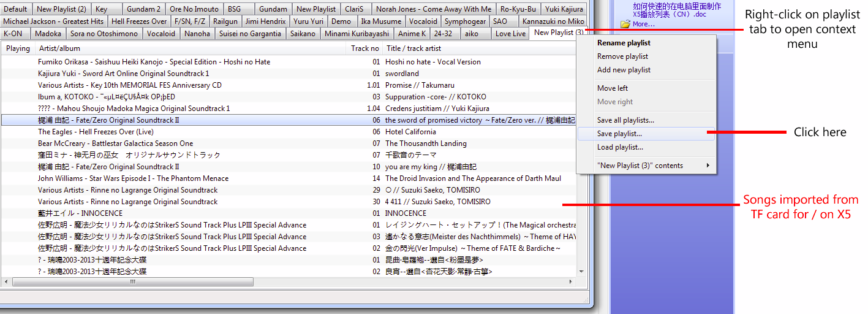
Task: Switch to Sora no Otoshimono tab
Action: (104, 34)
